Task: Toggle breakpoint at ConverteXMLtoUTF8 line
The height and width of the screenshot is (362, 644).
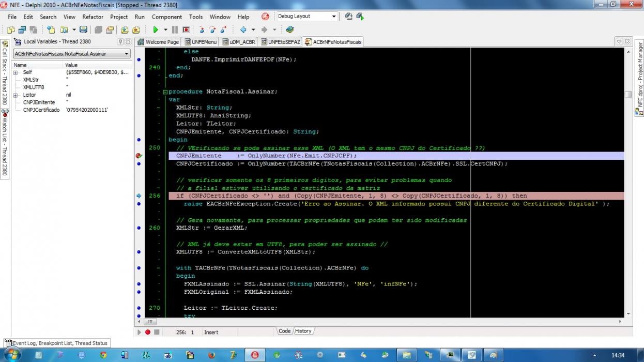Action: tap(139, 252)
